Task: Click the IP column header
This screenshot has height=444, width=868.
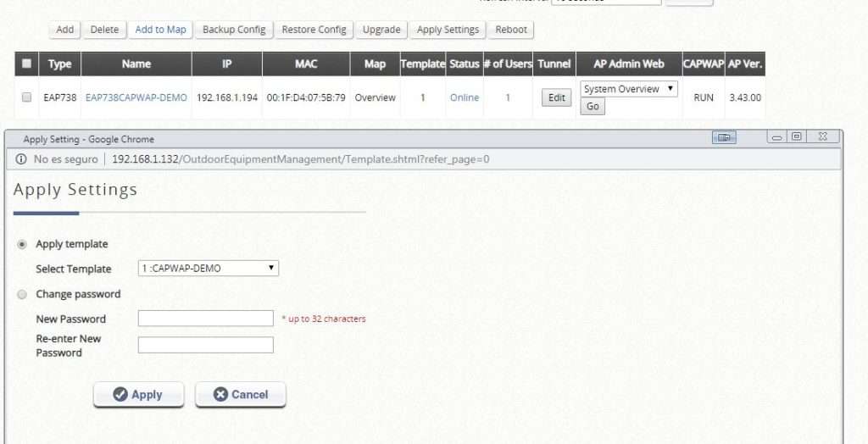Action: click(x=227, y=64)
